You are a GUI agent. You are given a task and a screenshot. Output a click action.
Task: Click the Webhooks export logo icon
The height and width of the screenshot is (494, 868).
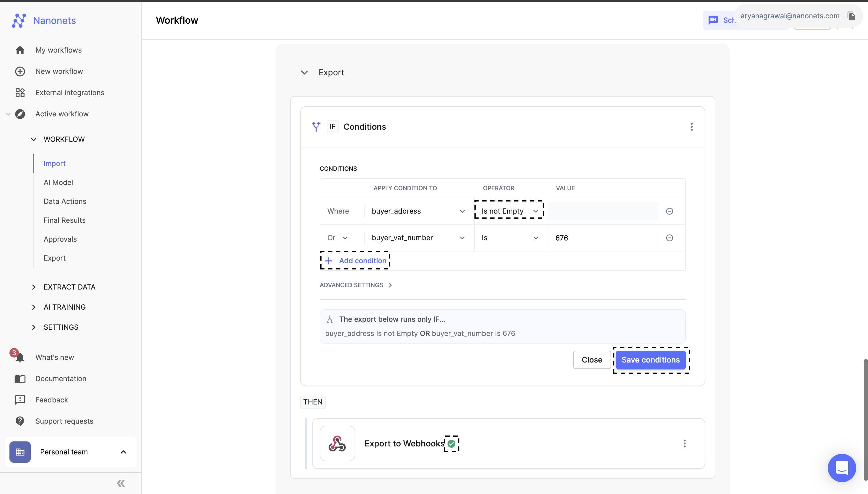(x=337, y=443)
